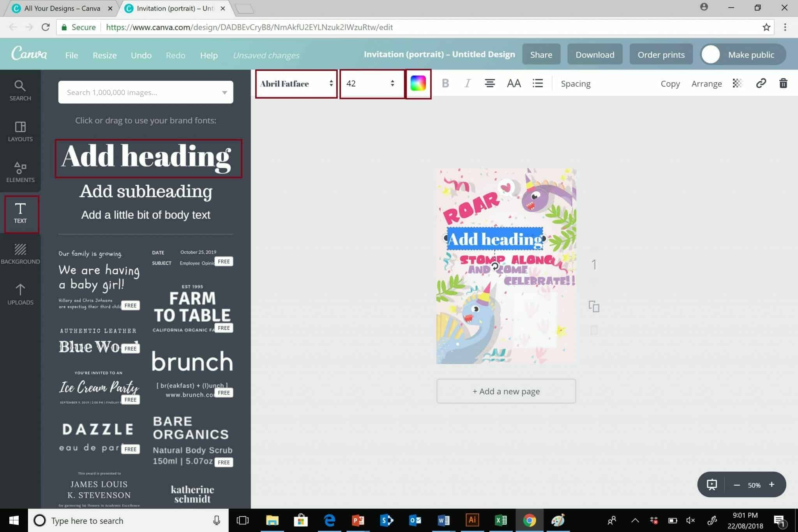Click the Help menu item
The width and height of the screenshot is (798, 532).
[209, 55]
